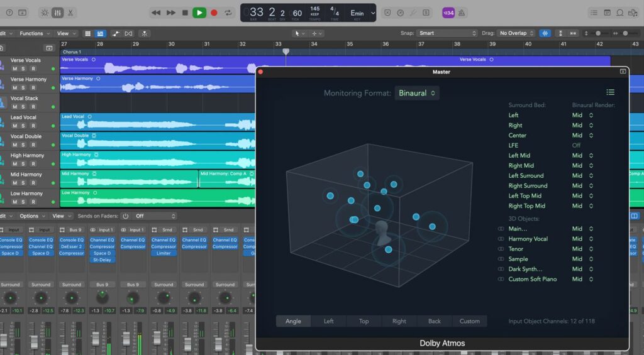Click the St-Delay plug-in slot

pyautogui.click(x=103, y=259)
